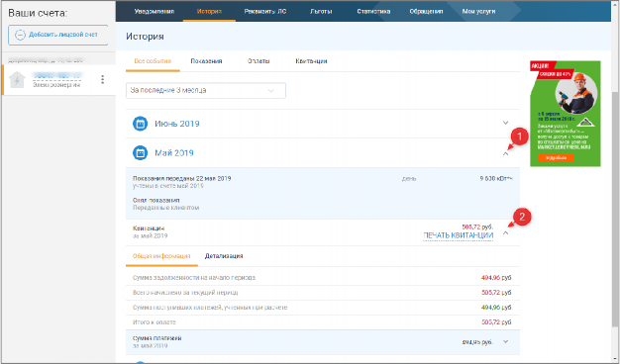Screen dimensions: 620x364
Task: Click the 9 630 кВт·ч reading value
Action: tap(496, 178)
